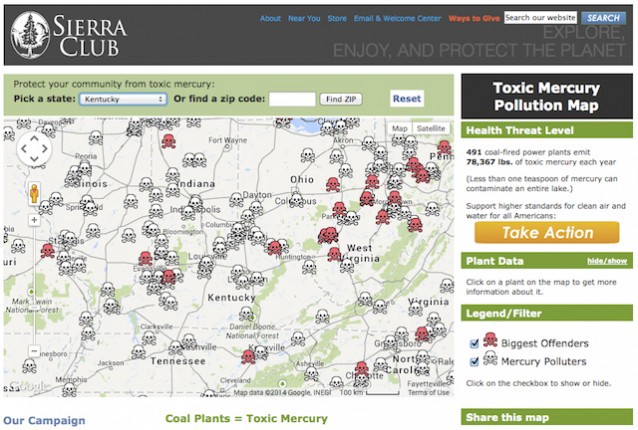
Task: Click the red skull marker near Huntington
Action: pos(275,247)
